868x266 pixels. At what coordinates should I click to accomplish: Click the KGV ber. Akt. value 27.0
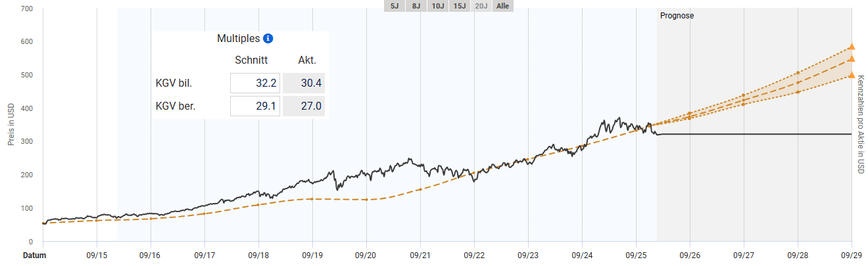pyautogui.click(x=304, y=106)
